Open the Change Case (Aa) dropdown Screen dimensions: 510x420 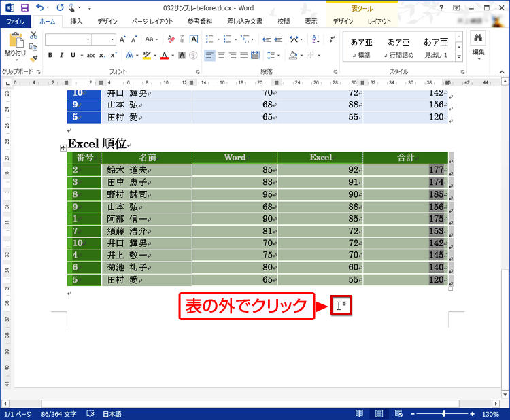152,39
